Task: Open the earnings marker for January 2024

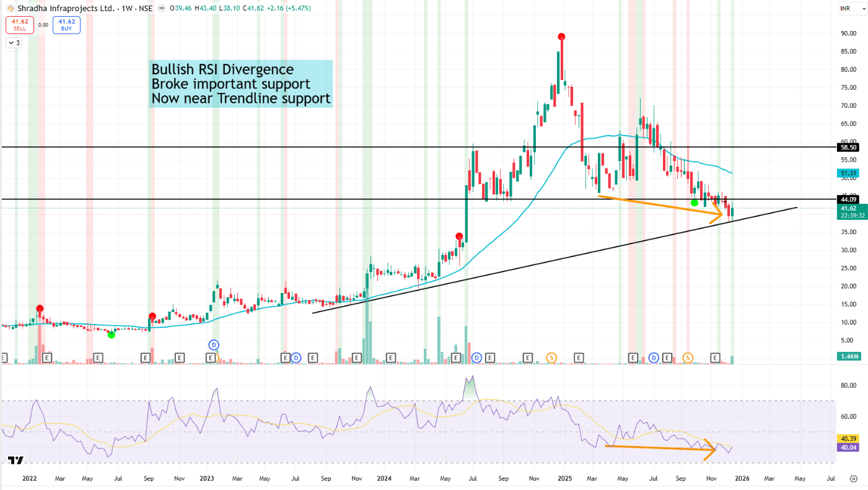Action: [390, 357]
